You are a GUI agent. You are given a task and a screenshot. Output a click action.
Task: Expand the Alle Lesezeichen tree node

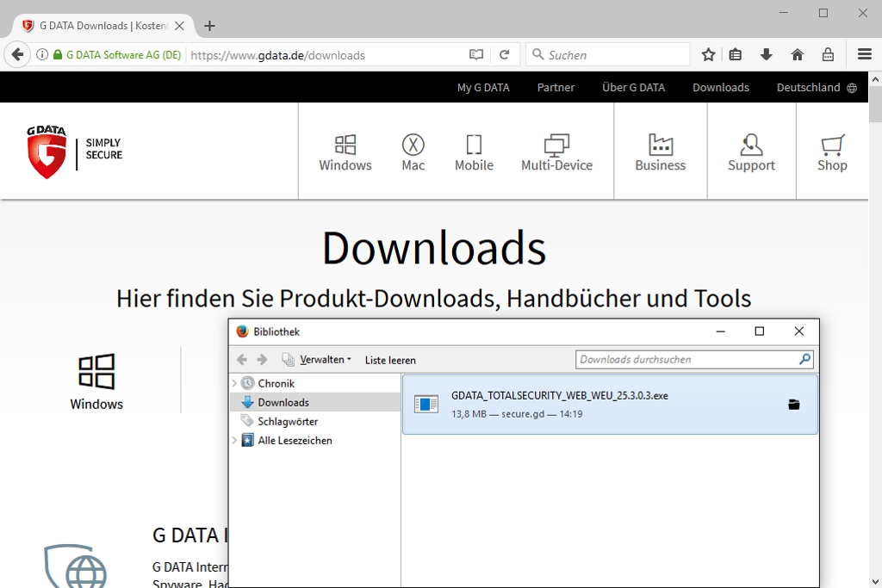(234, 440)
